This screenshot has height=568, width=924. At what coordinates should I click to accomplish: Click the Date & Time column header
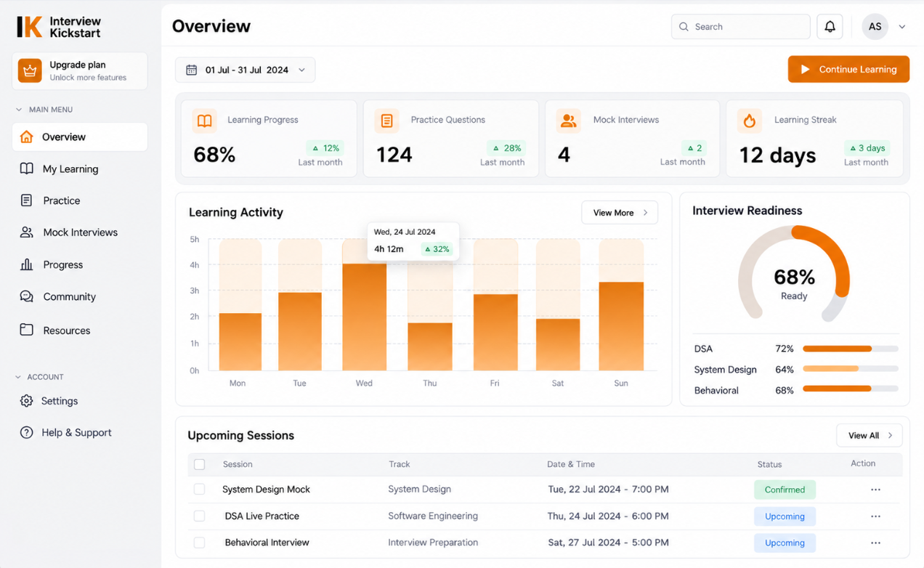571,464
